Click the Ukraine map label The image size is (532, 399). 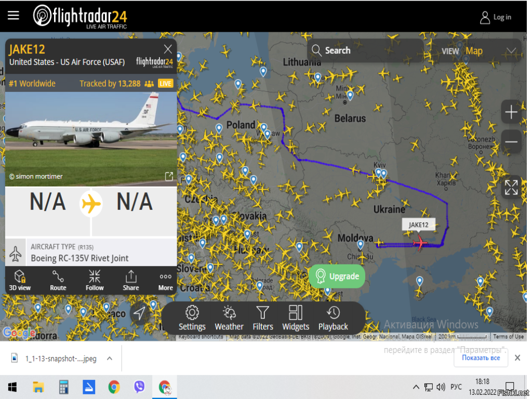point(389,210)
